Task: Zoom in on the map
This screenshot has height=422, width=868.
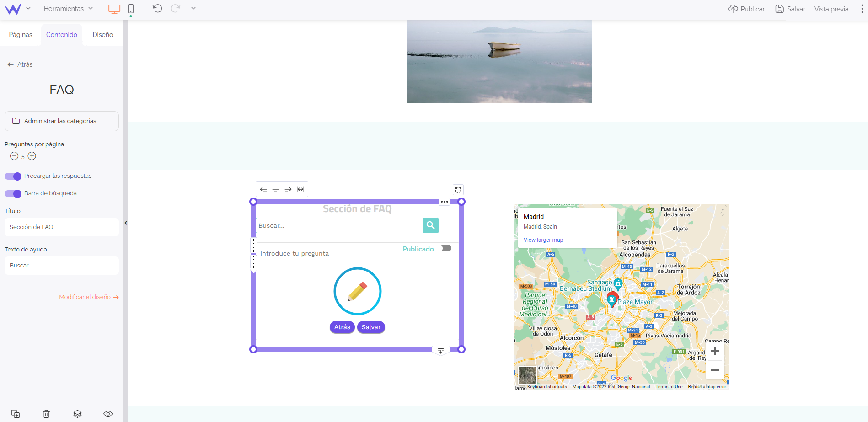Action: 715,352
